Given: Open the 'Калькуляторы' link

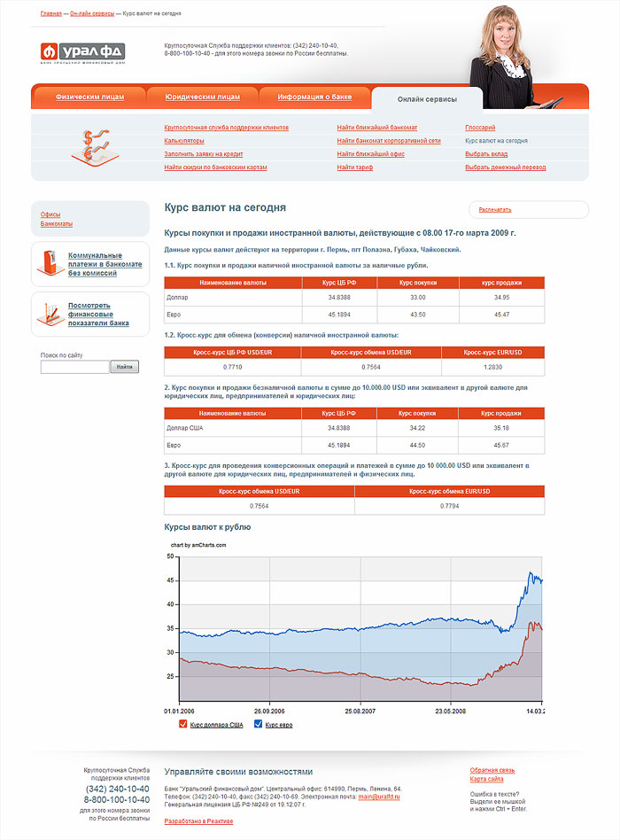Looking at the screenshot, I should click(184, 141).
